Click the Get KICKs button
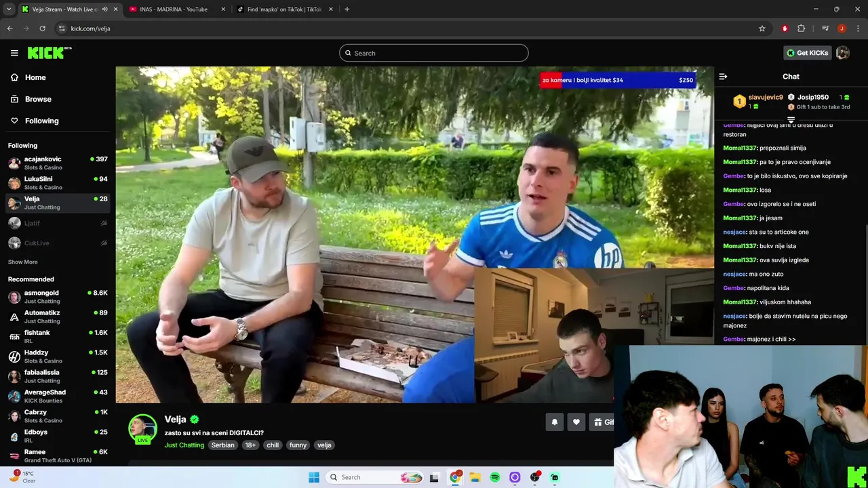The height and width of the screenshot is (488, 868). coord(807,53)
